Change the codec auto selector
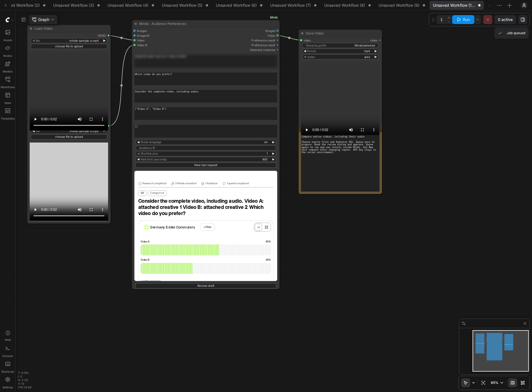Viewport: 532px width, 392px height. coord(340,57)
